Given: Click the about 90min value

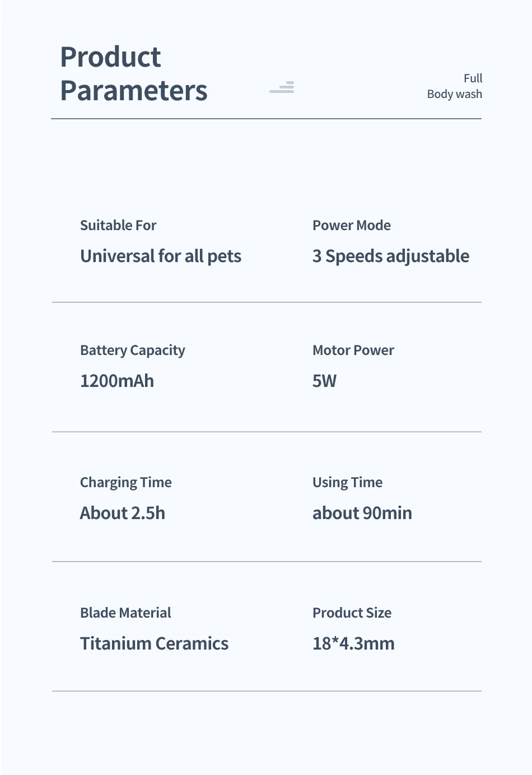Looking at the screenshot, I should pyautogui.click(x=362, y=513).
